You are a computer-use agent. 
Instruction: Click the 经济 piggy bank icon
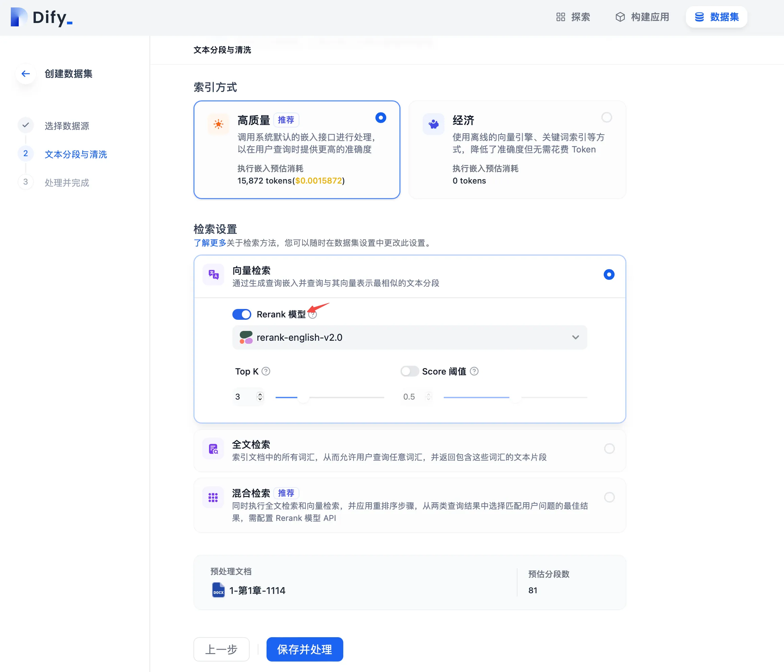click(434, 124)
